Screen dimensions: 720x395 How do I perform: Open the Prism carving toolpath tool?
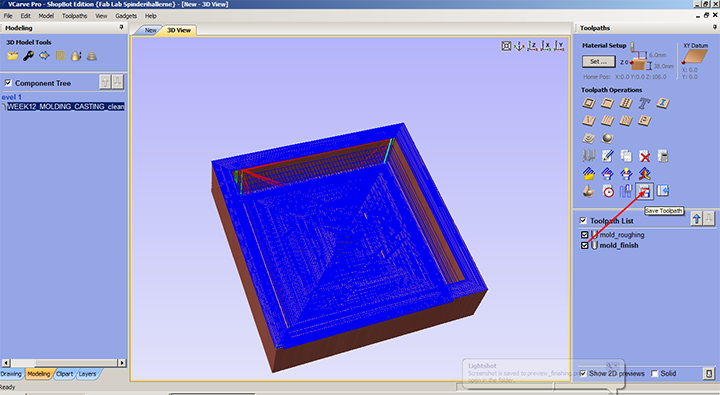(644, 121)
